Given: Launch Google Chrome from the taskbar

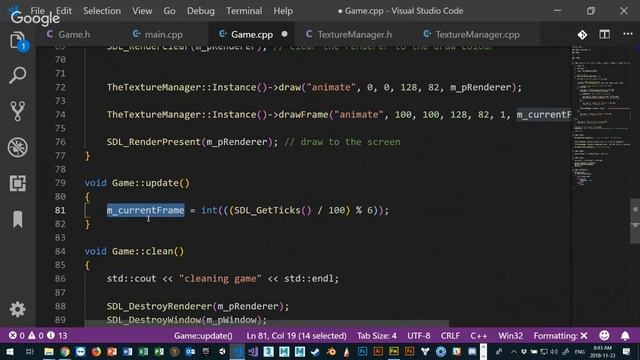Looking at the screenshot, I should tap(64, 351).
